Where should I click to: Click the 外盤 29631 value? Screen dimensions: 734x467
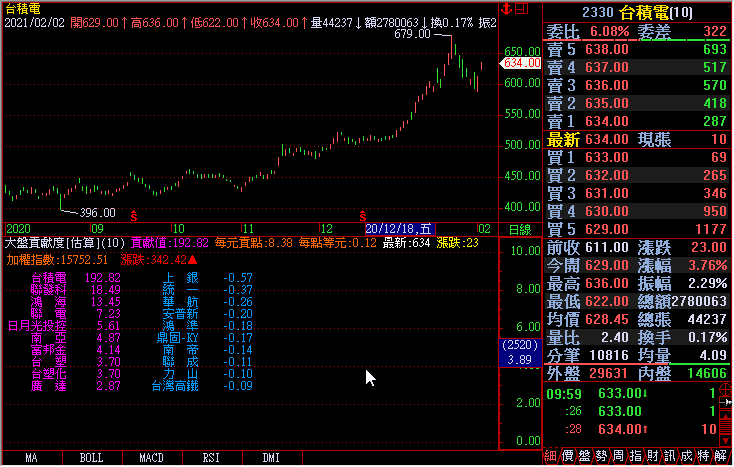[608, 373]
